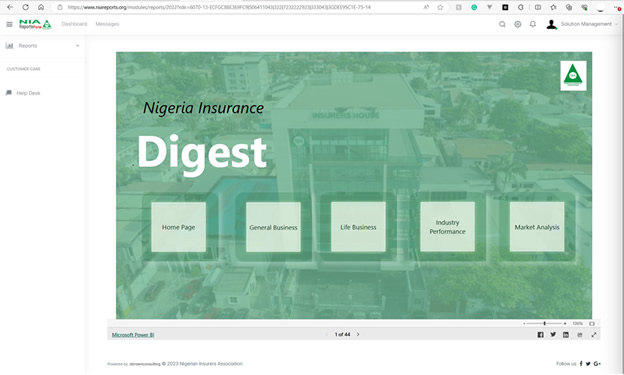Adjust the report zoom slider handle
624x375 pixels.
544,324
